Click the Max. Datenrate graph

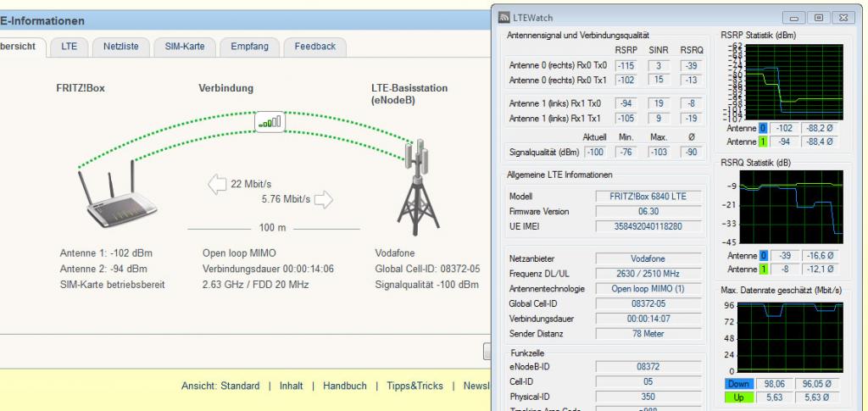click(791, 336)
